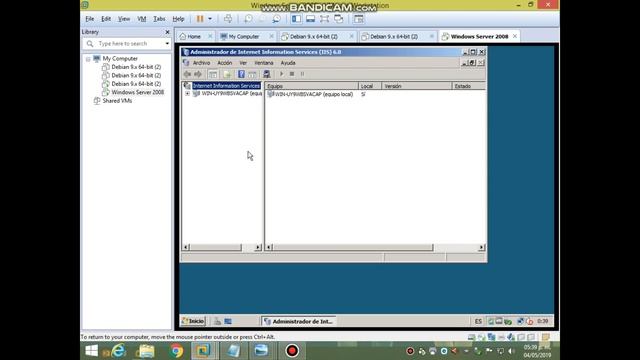Click the Library search field
Screen dimensions: 640x360
coord(127,43)
